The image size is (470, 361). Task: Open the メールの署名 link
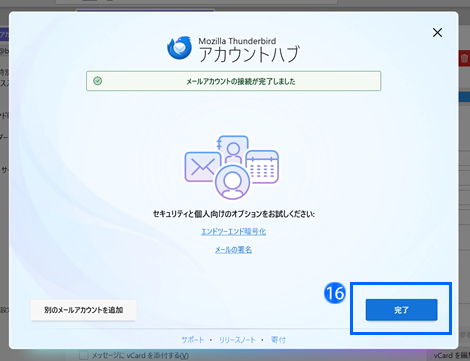point(233,250)
